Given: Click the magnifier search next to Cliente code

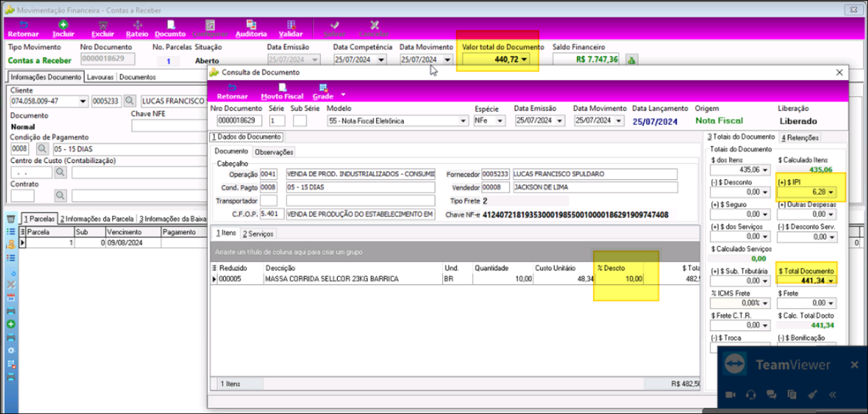Looking at the screenshot, I should [130, 101].
